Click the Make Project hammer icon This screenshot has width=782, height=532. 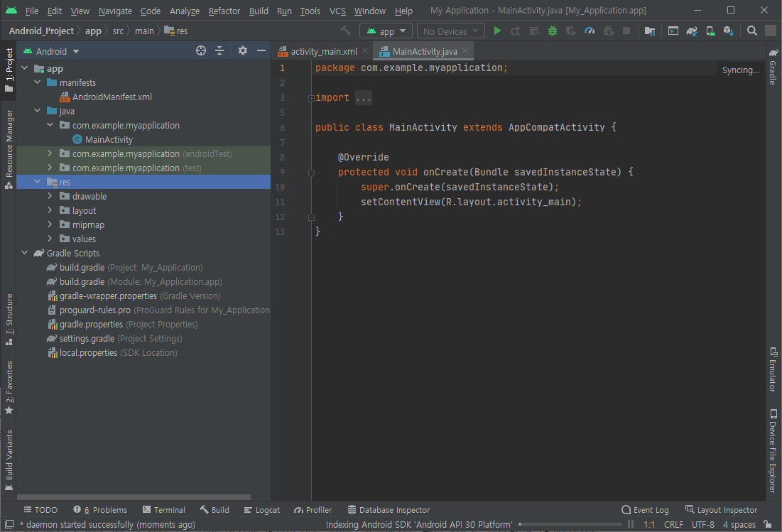point(345,31)
